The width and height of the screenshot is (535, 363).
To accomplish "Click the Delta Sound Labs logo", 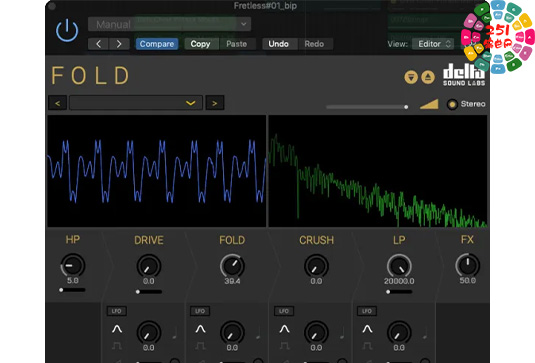I will 464,74.
